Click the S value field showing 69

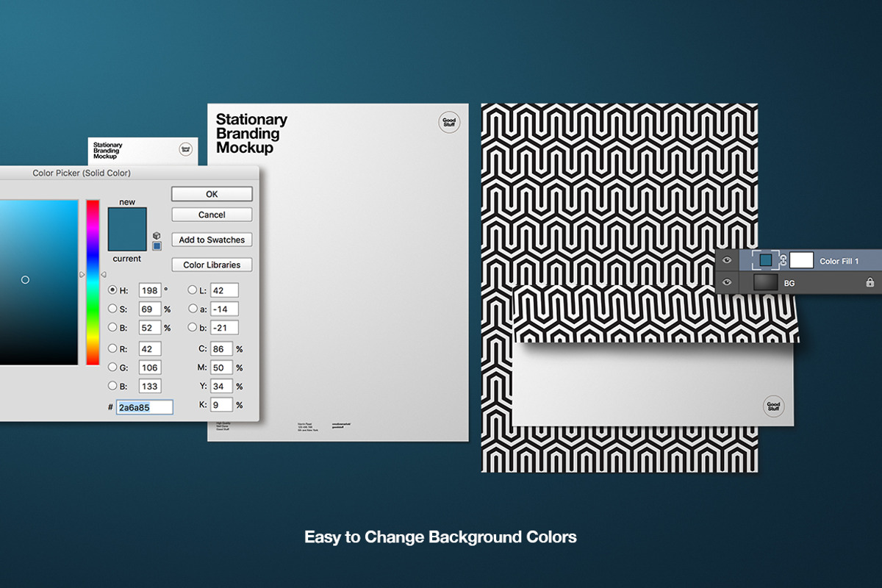[149, 309]
